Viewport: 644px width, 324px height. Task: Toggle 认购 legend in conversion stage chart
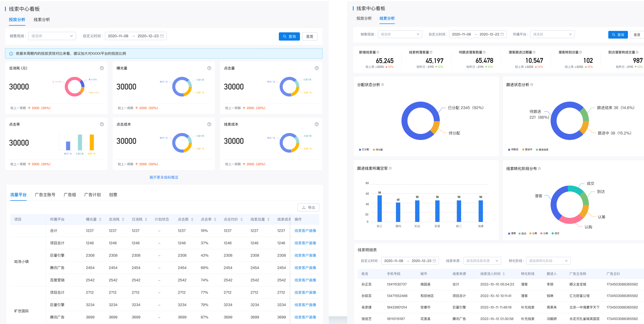tap(544, 233)
